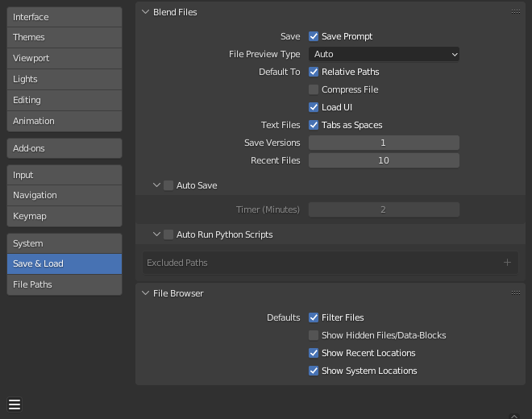532x419 pixels.
Task: Collapse the Auto Run Python Scripts subpanel
Action: pos(157,234)
